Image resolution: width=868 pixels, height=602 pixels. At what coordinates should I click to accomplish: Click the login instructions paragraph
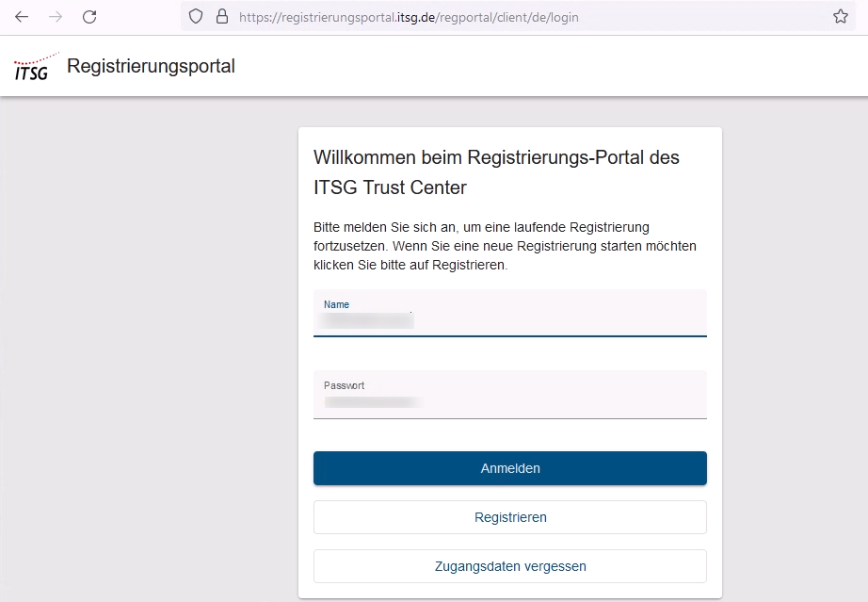coord(505,246)
